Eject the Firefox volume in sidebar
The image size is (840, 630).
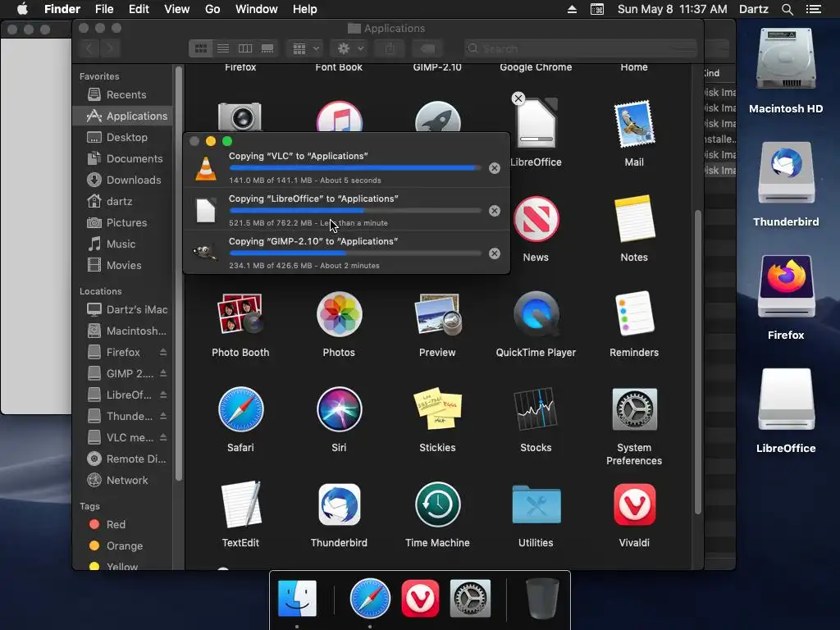[163, 352]
